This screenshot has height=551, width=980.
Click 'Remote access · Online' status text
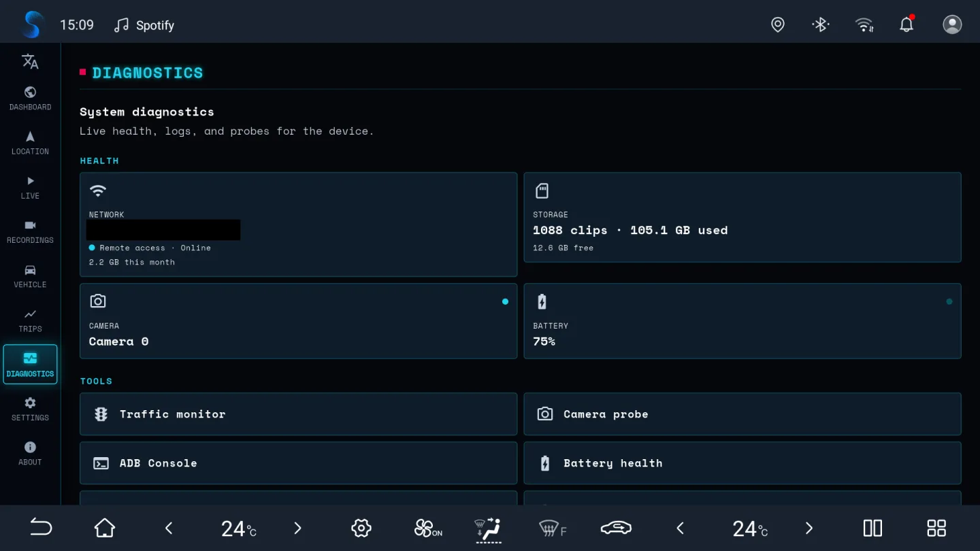[155, 248]
